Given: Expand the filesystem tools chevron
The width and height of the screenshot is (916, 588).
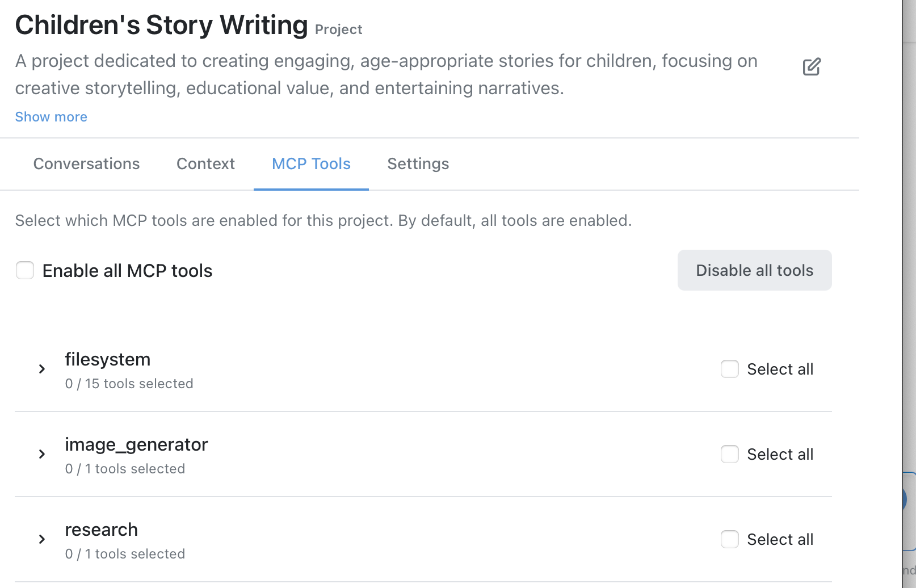Looking at the screenshot, I should click(x=42, y=369).
